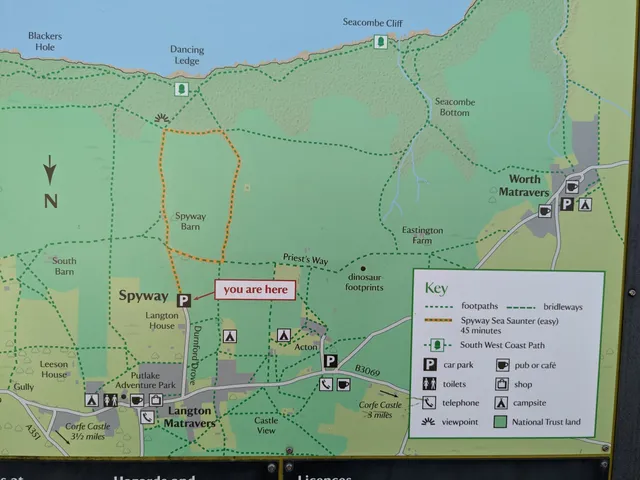This screenshot has width=640, height=480.
Task: Click the National Trust land green swatch
Action: (502, 422)
